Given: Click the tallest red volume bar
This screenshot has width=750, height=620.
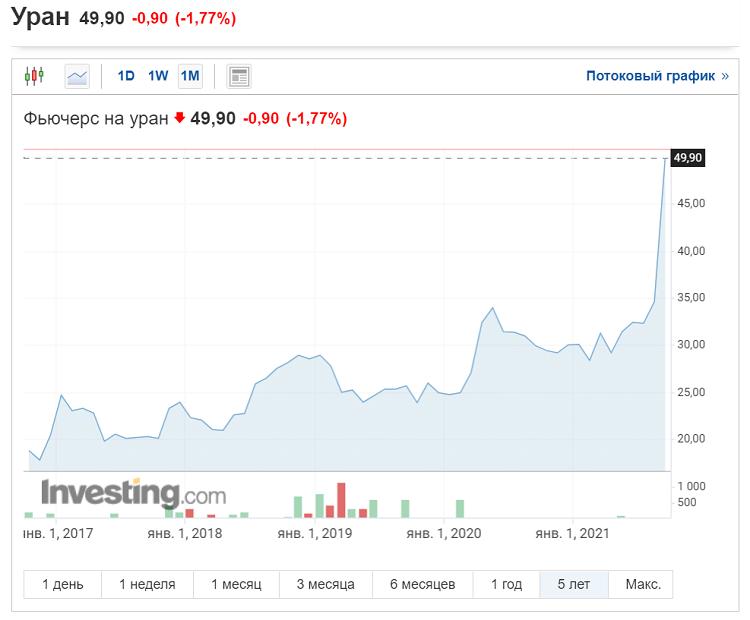Looking at the screenshot, I should [341, 500].
